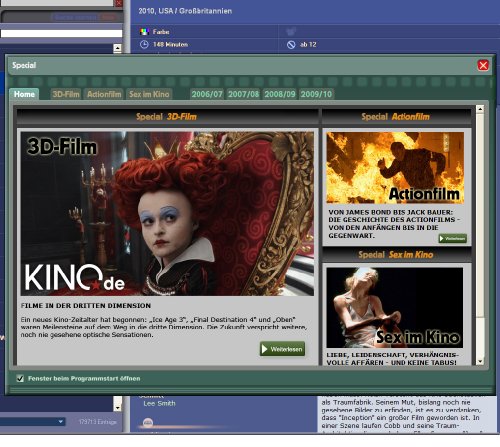This screenshot has width=500, height=447.
Task: Click the 'LIEBE, LEIDENSCHAFT' teaser text
Action: pyautogui.click(x=392, y=359)
